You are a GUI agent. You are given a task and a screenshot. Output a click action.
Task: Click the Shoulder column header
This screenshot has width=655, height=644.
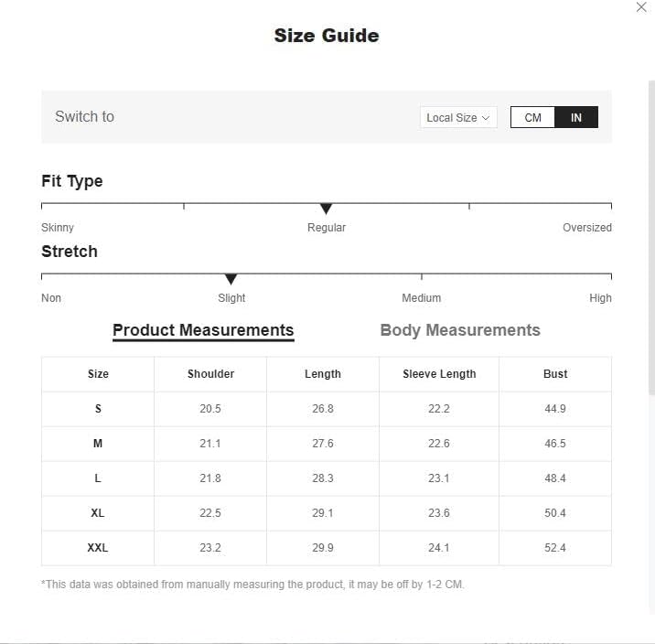(210, 374)
